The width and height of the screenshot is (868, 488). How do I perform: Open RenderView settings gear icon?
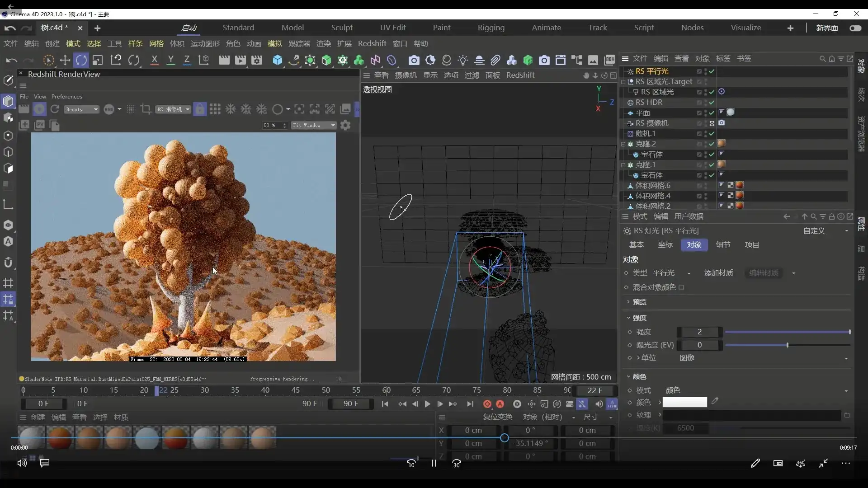point(345,125)
